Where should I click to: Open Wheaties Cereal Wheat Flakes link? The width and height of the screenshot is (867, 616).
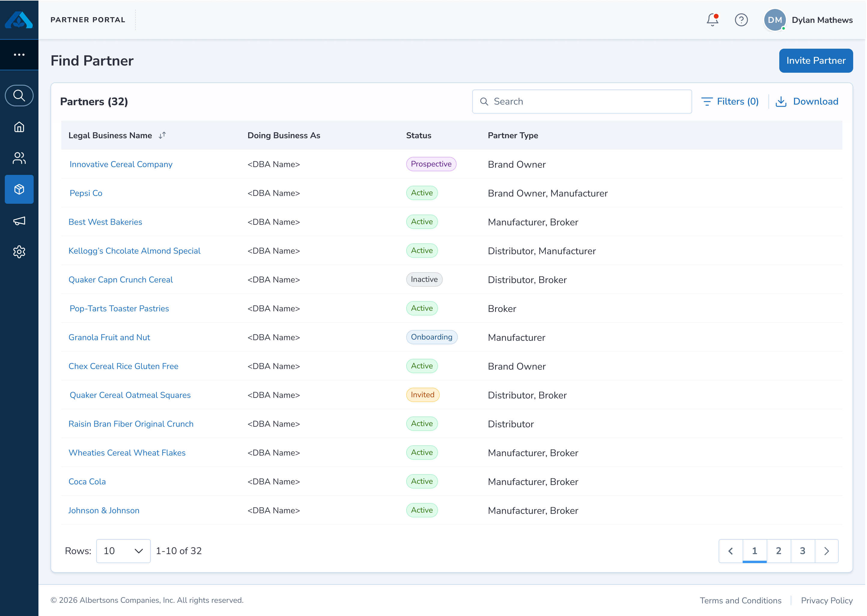127,453
